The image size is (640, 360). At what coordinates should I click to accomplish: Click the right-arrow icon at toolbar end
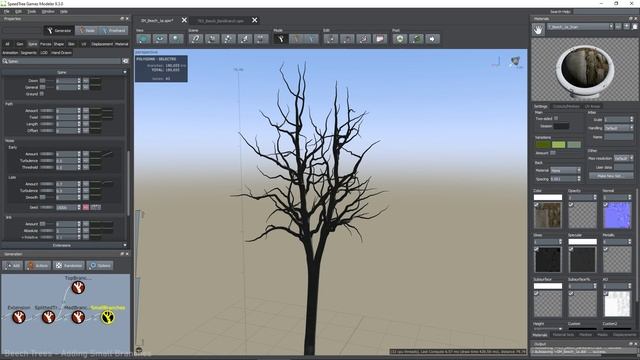[x=432, y=39]
